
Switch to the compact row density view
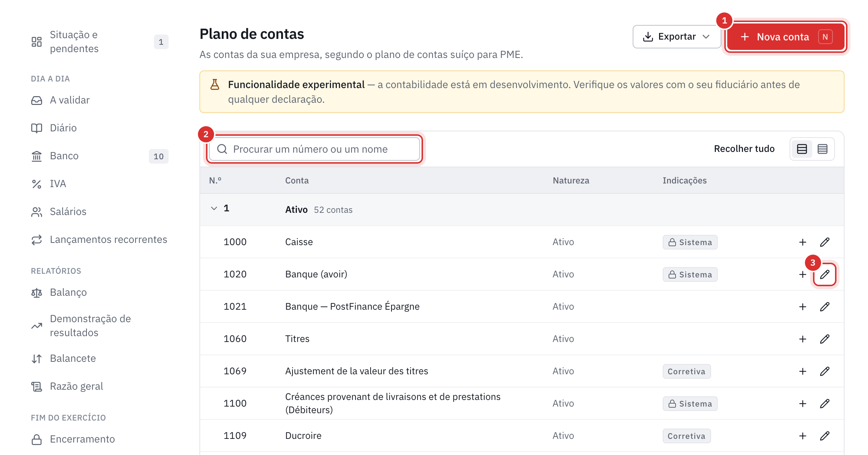pos(823,149)
